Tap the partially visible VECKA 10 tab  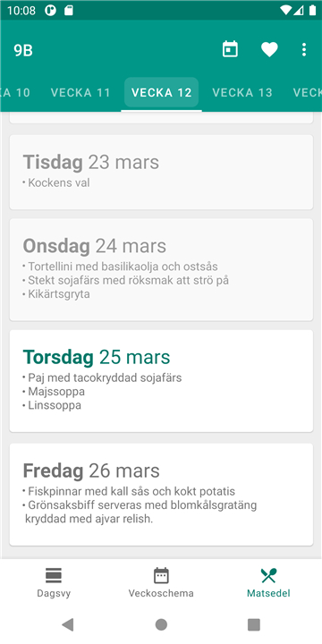coord(15,93)
